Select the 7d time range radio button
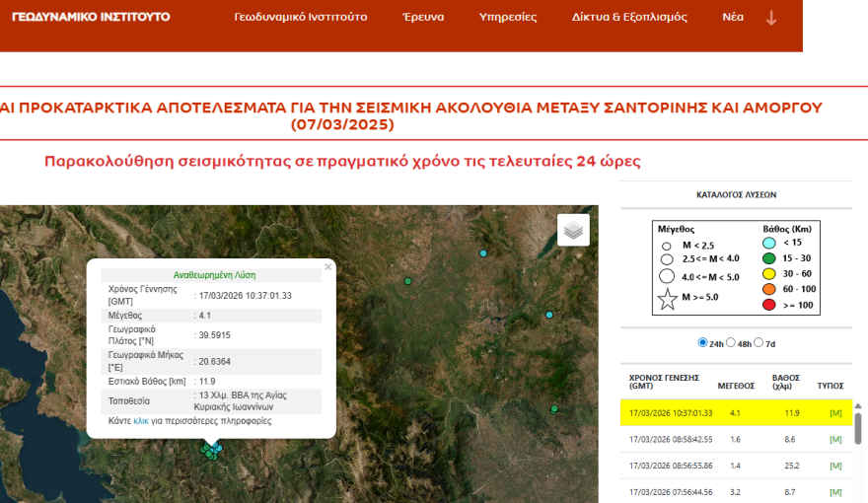Viewport: 868px width, 503px height. pyautogui.click(x=759, y=342)
